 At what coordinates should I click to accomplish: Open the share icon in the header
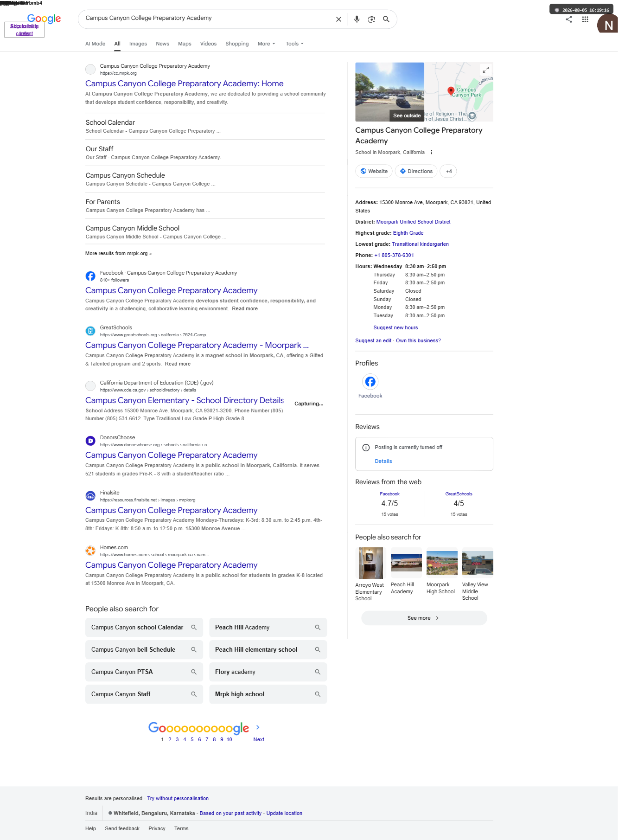coord(569,19)
